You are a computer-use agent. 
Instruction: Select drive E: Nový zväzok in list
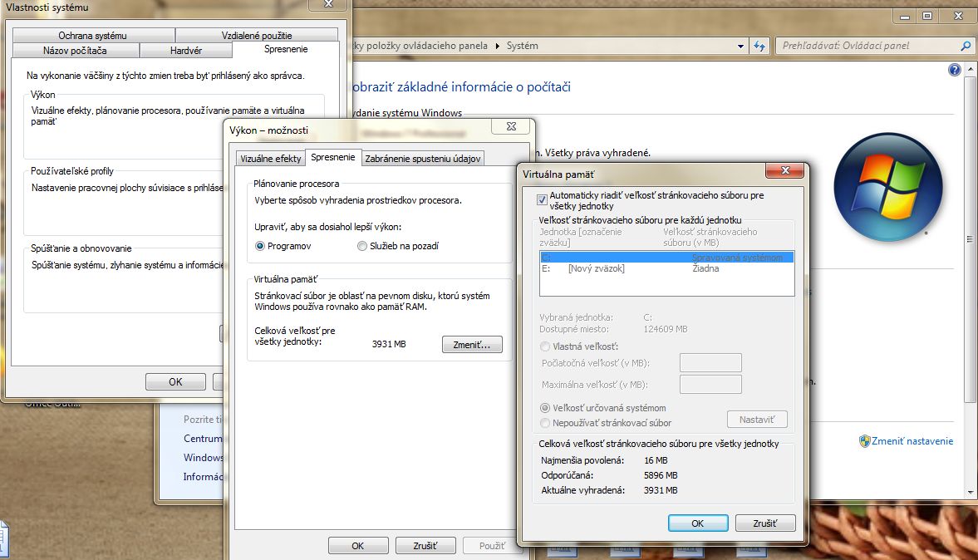tap(595, 268)
